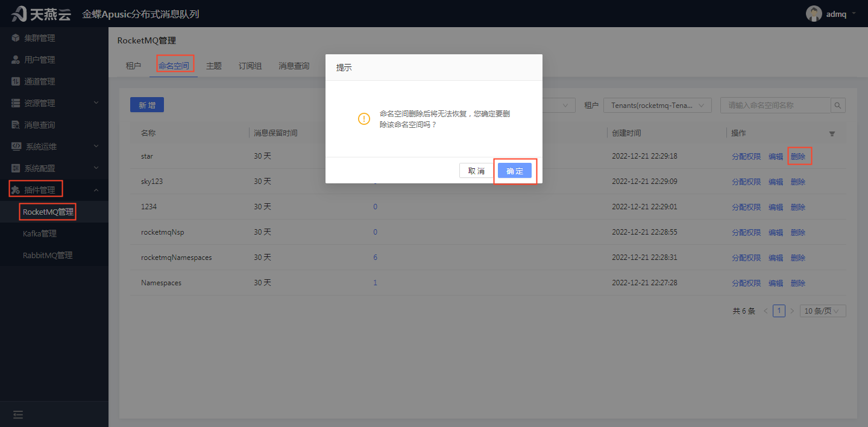
Task: Switch to the 租户 tab
Action: tap(133, 66)
